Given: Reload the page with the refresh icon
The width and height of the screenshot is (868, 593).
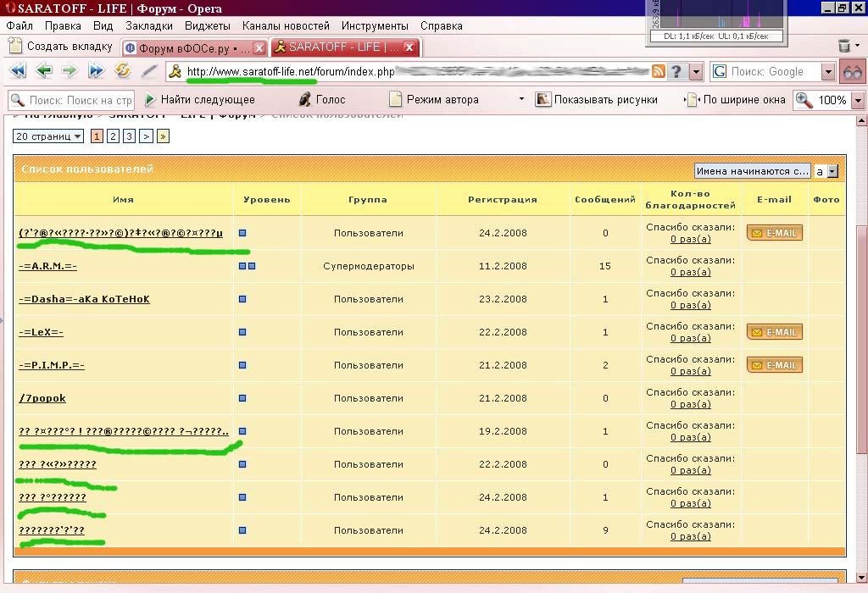Looking at the screenshot, I should tap(122, 72).
